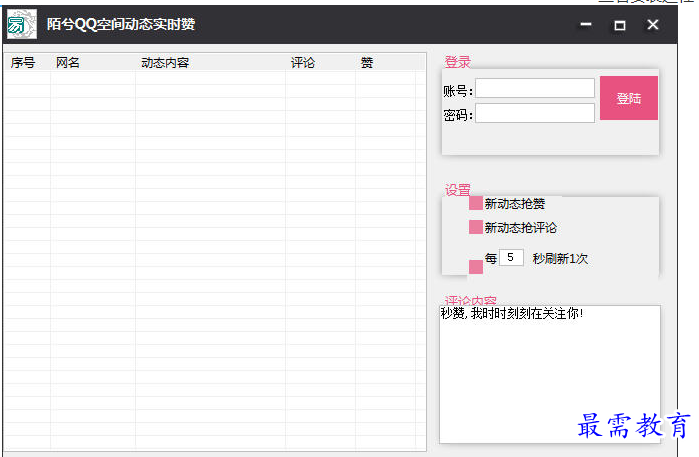
Task: Close the 陌兮QQ空间动态实时赞 window
Action: coord(653,25)
